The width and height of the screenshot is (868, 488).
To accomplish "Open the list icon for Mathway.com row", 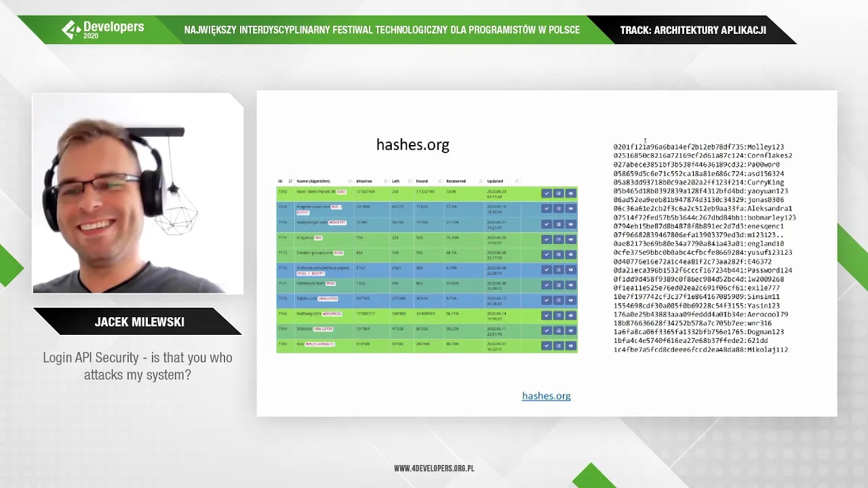I will click(559, 315).
